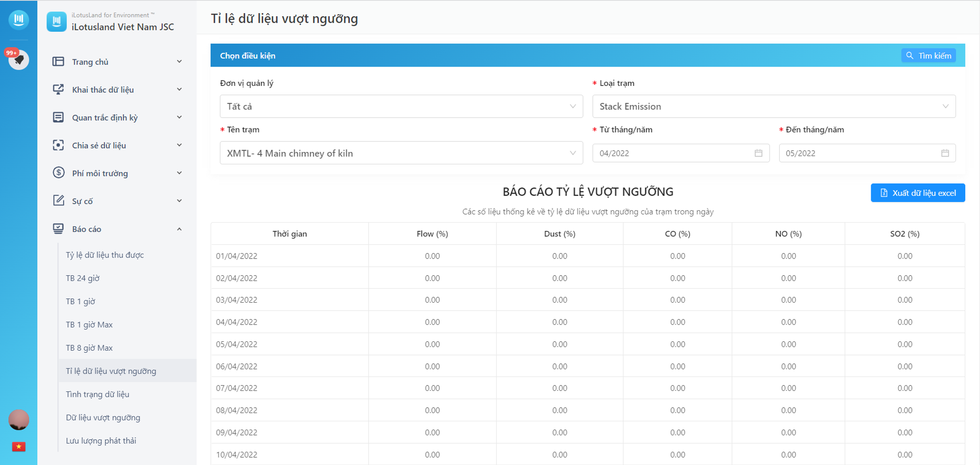980x465 pixels.
Task: Click the magnifier icon in Tìm kiếm
Action: (910, 55)
